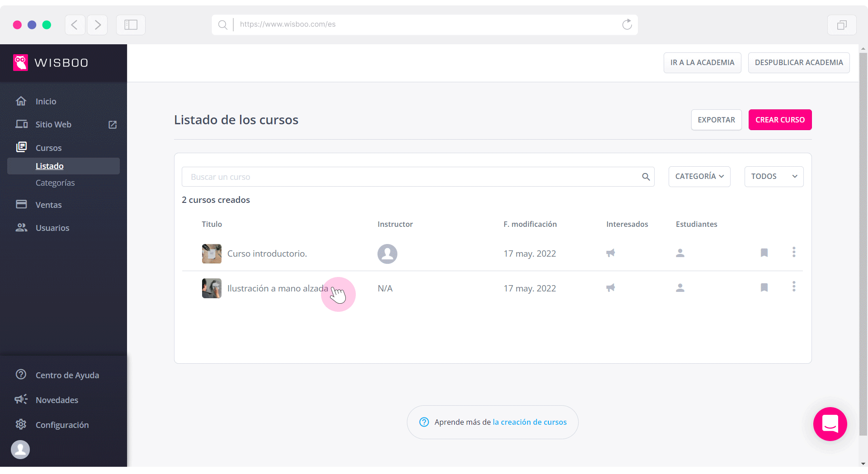Go back with browser back arrow
The image size is (868, 474).
pyautogui.click(x=75, y=25)
